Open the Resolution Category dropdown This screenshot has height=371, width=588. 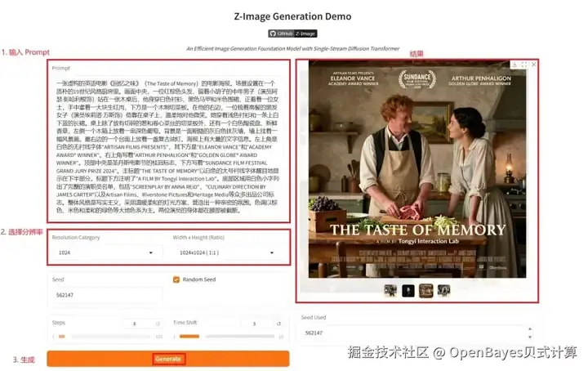106,253
